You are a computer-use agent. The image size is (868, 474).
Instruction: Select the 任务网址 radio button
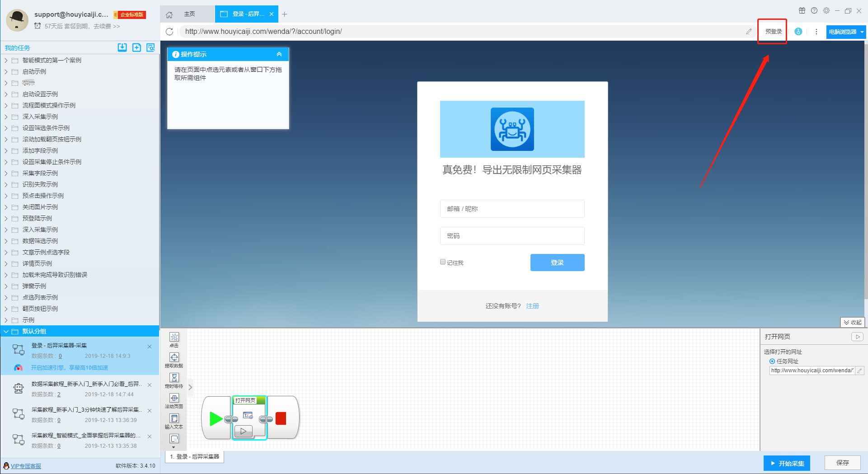point(772,361)
